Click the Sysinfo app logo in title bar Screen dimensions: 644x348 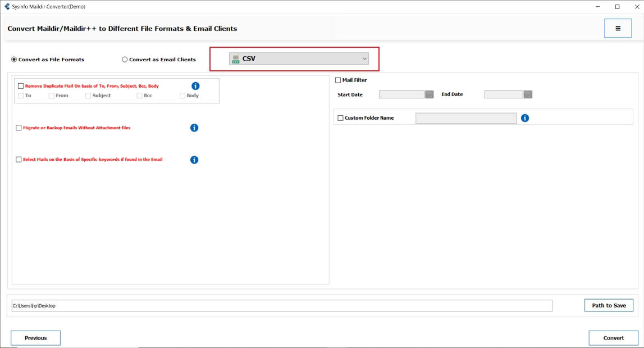(x=7, y=7)
